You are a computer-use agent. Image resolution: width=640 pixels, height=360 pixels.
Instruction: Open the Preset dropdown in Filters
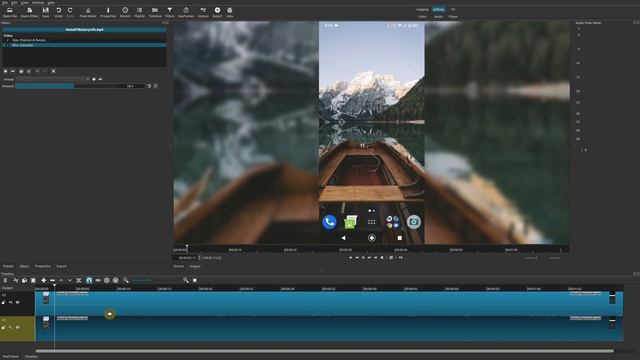53,79
